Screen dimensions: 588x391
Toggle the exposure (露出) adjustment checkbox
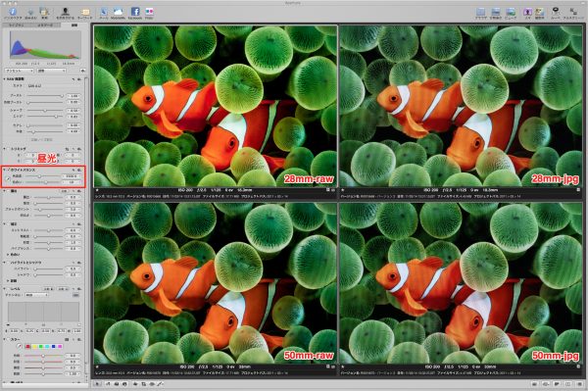coord(8,191)
